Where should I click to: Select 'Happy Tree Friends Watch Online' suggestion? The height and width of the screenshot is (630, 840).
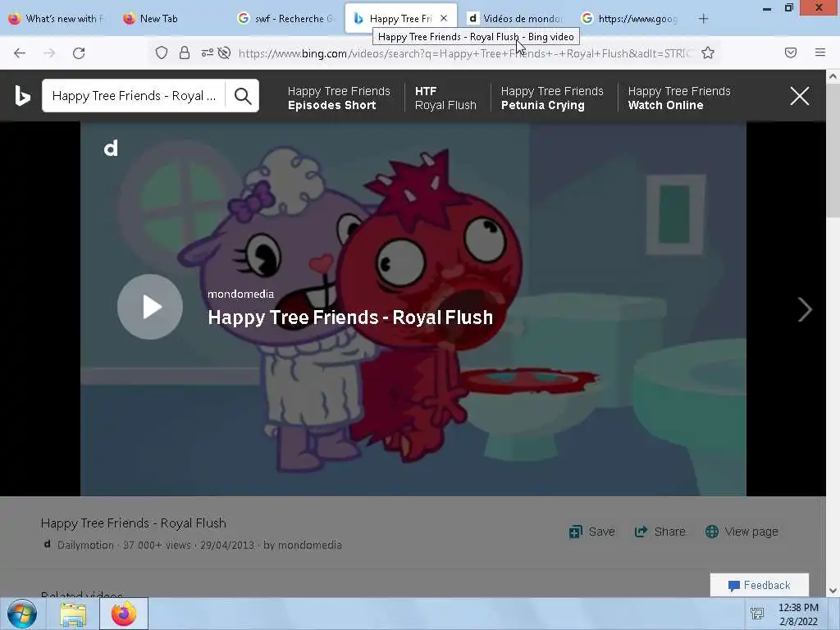tap(679, 98)
